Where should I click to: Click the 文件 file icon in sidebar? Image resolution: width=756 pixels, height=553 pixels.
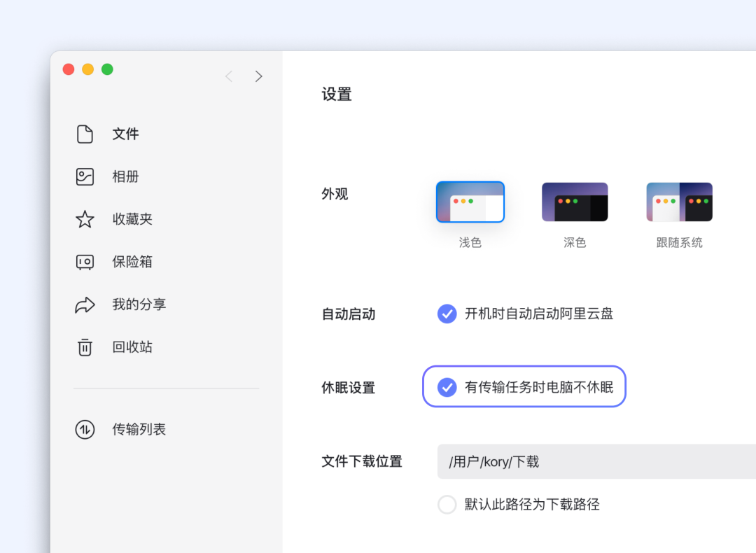click(x=85, y=134)
